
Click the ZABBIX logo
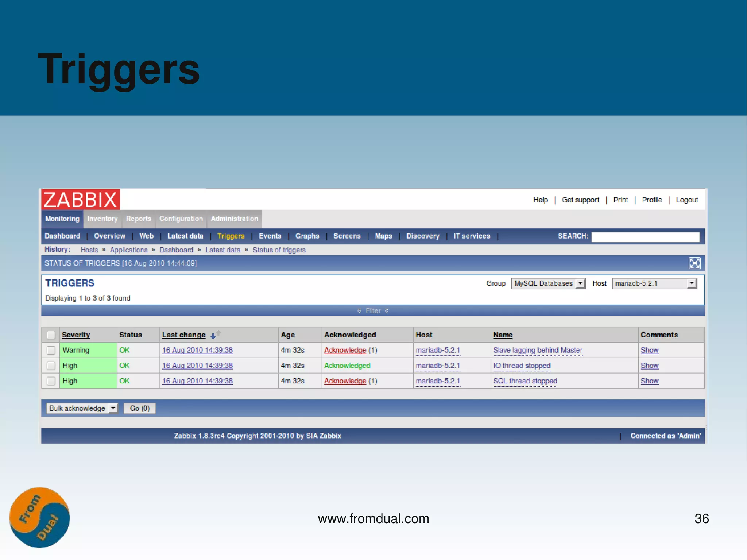click(81, 200)
